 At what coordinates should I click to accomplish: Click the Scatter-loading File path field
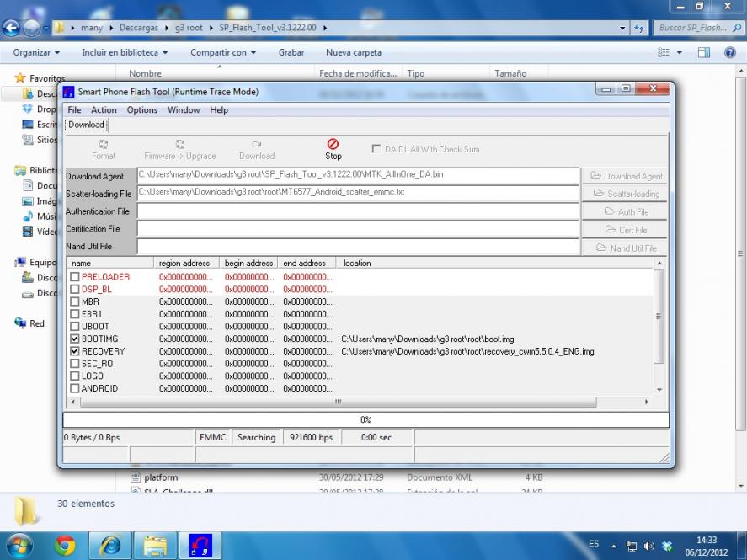(x=358, y=192)
